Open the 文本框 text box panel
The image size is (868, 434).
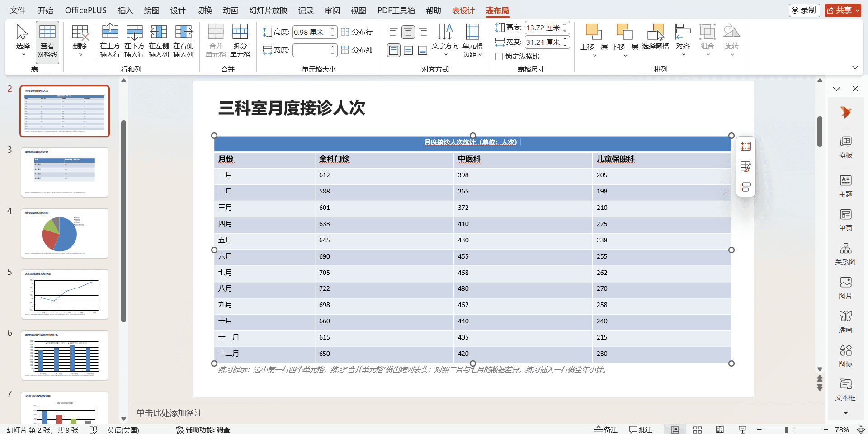[845, 389]
